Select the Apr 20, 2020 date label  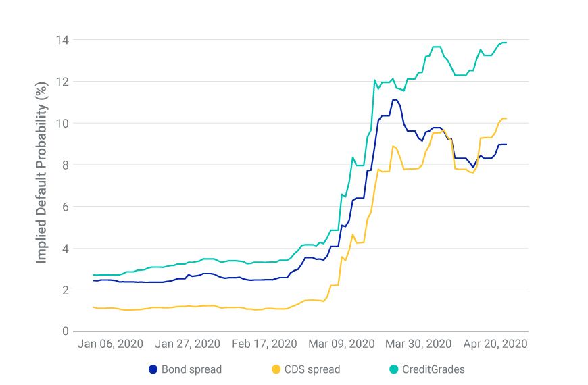pyautogui.click(x=494, y=344)
